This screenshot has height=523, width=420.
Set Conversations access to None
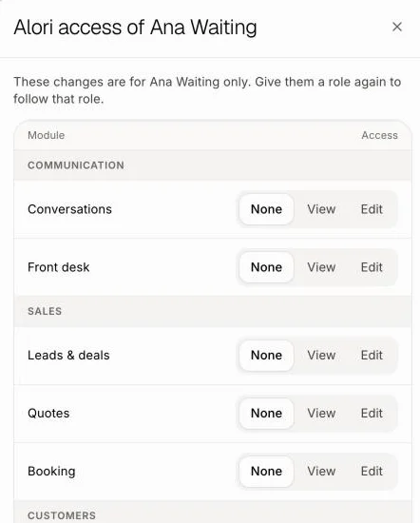click(x=266, y=209)
